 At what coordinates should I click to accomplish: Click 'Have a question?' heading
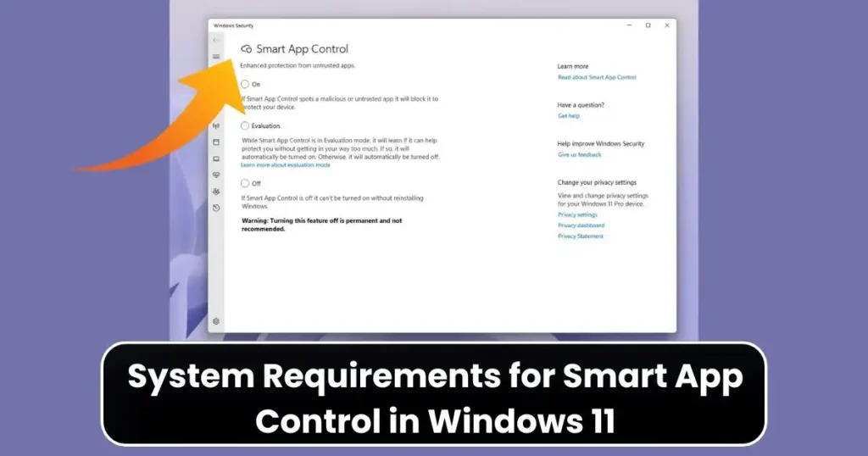coord(581,105)
